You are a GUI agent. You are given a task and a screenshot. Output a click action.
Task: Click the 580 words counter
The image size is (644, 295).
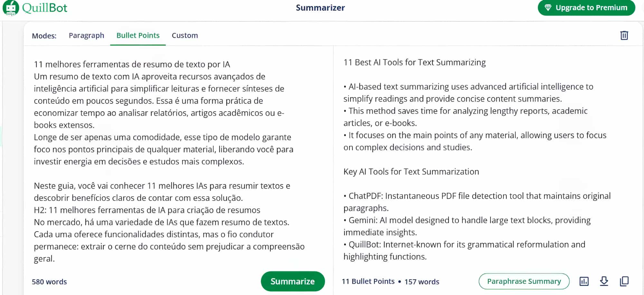(49, 282)
